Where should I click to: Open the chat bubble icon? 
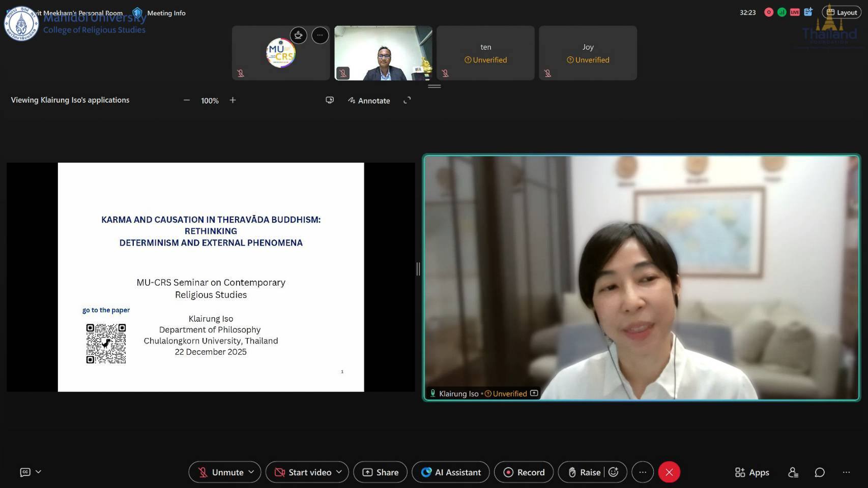coord(819,472)
